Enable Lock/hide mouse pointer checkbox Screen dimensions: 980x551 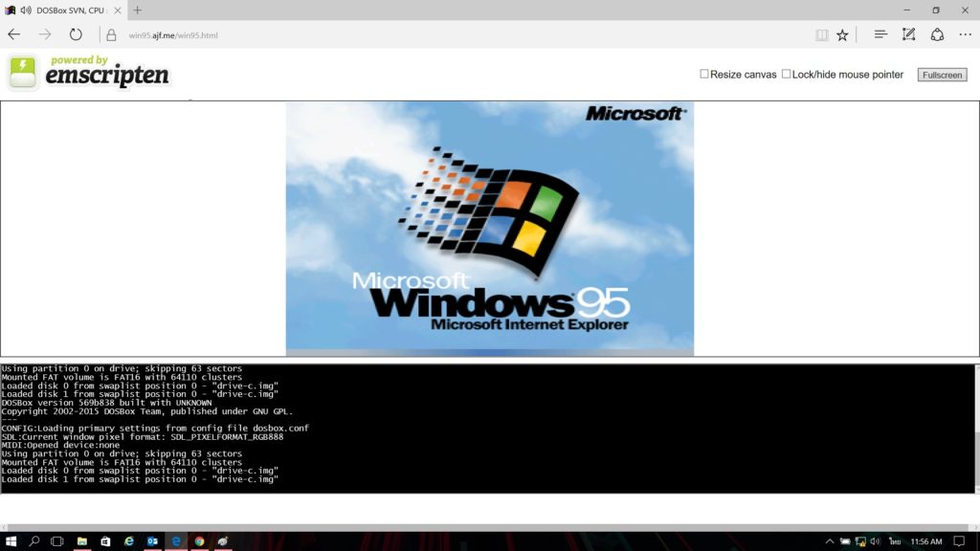[786, 74]
